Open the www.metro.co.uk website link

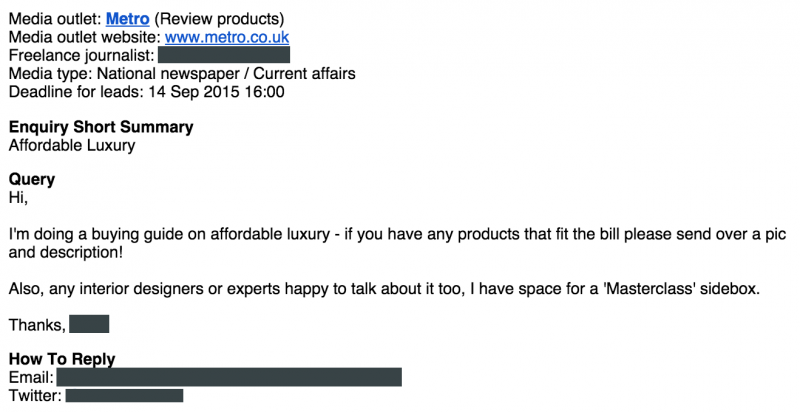tap(227, 37)
